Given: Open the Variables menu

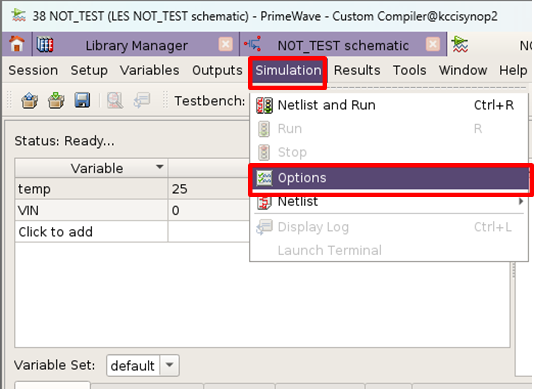Looking at the screenshot, I should point(150,70).
